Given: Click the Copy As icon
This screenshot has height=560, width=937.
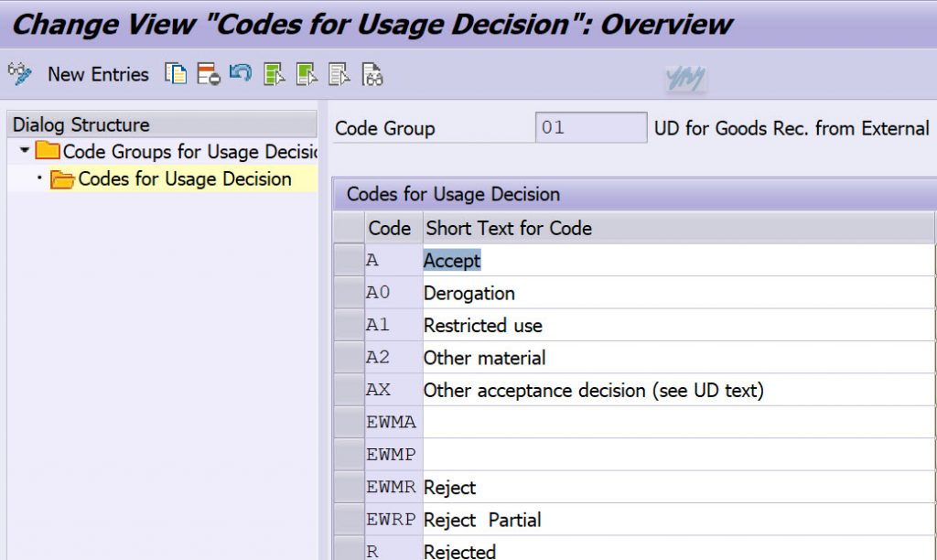Looking at the screenshot, I should (x=176, y=74).
